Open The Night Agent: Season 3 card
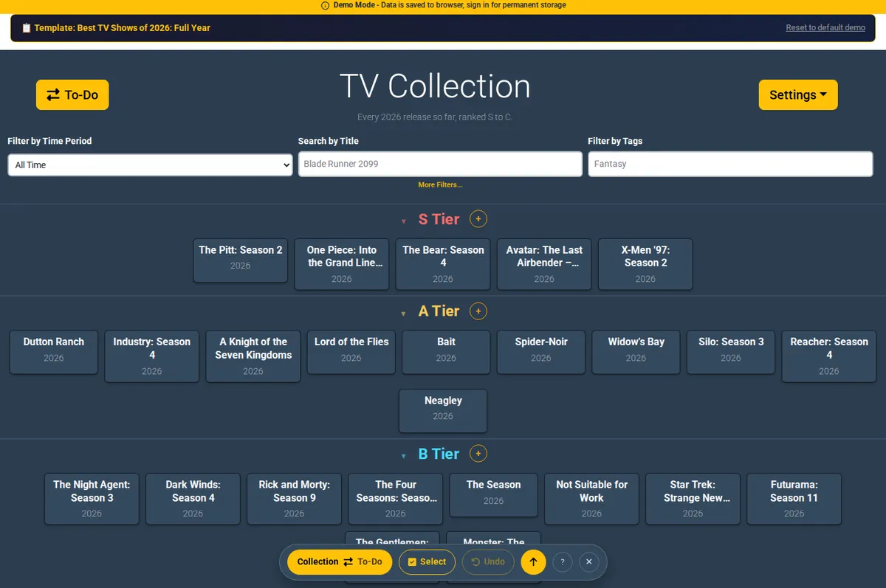 tap(92, 499)
